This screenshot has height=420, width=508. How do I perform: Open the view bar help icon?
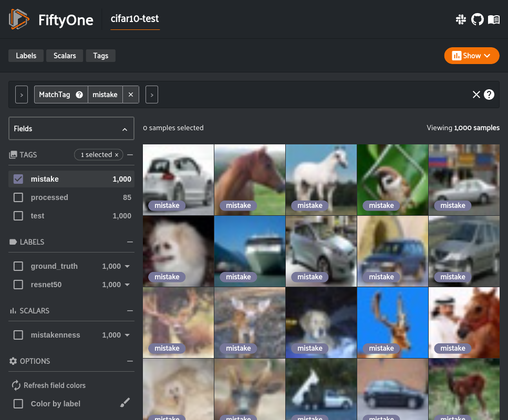click(x=489, y=94)
